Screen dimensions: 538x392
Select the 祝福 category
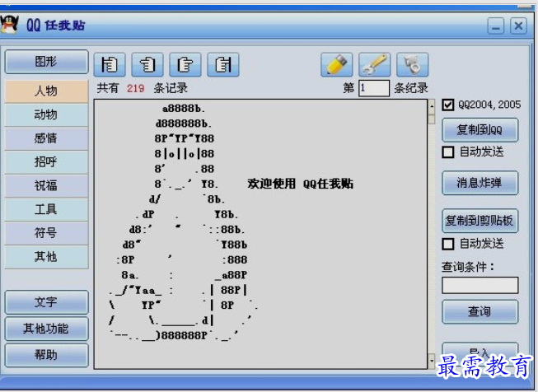(x=46, y=186)
